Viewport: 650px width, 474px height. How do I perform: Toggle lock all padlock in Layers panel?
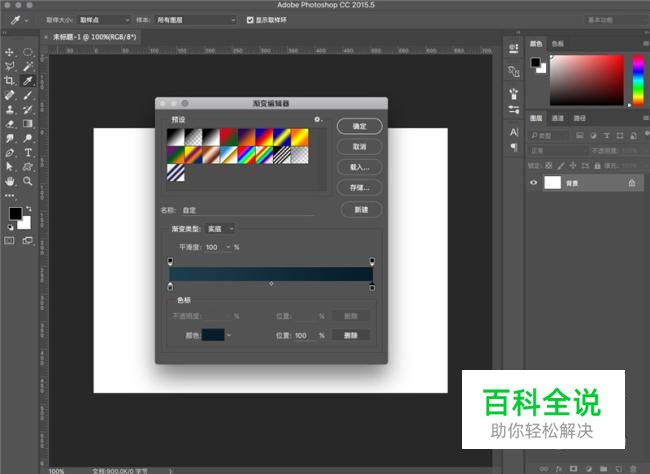[597, 165]
